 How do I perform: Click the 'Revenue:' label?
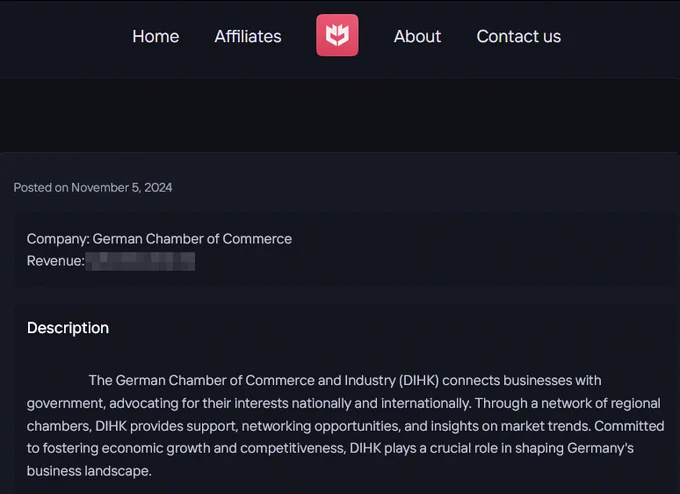click(56, 261)
